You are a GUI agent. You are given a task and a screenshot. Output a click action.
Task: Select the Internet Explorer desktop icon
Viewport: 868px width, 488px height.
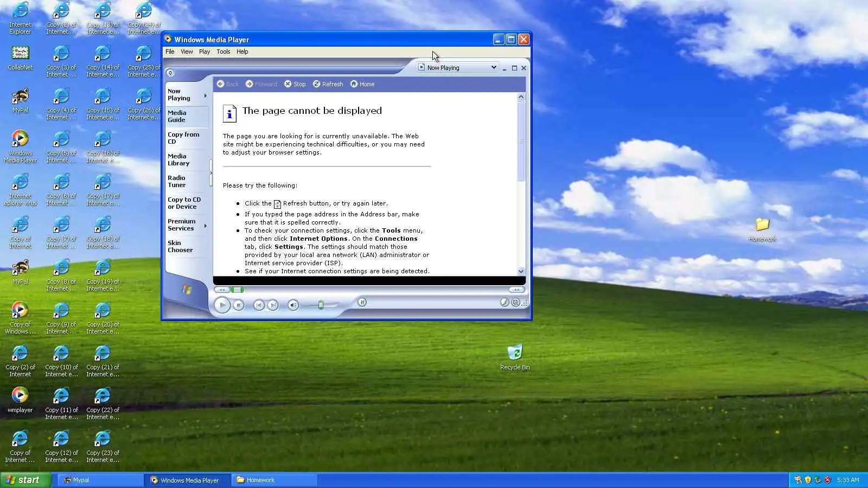click(x=20, y=18)
